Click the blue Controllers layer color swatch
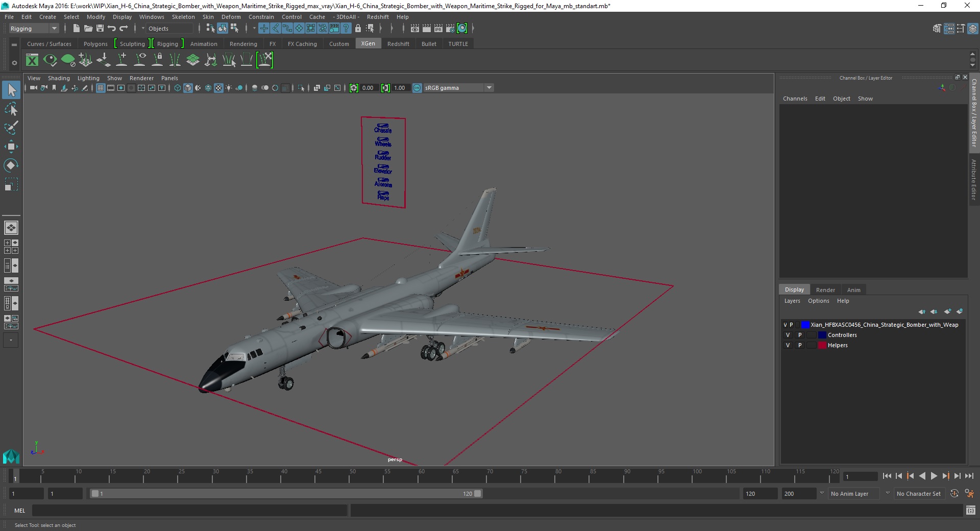This screenshot has height=531, width=980. click(x=822, y=335)
